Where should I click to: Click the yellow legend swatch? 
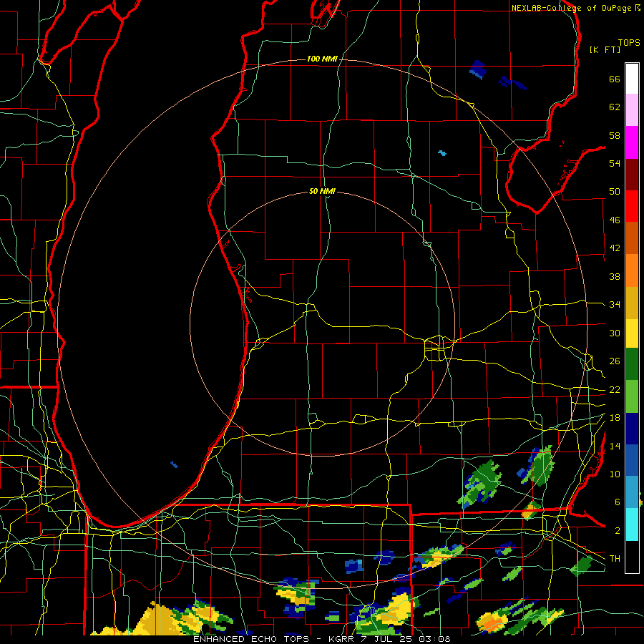pos(632,333)
